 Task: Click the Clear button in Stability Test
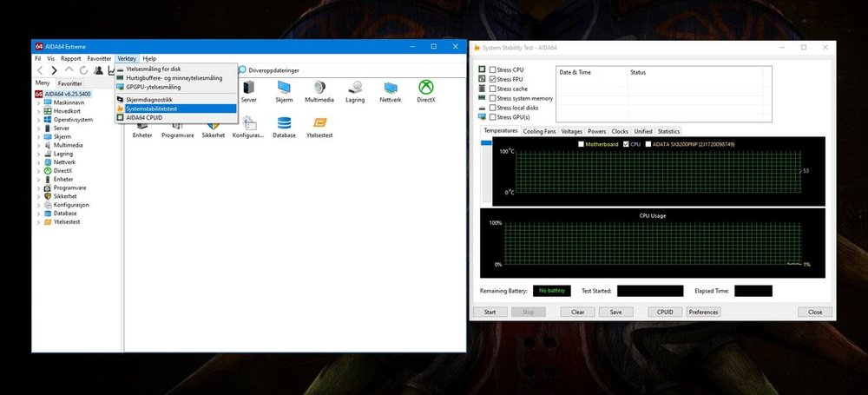click(577, 312)
